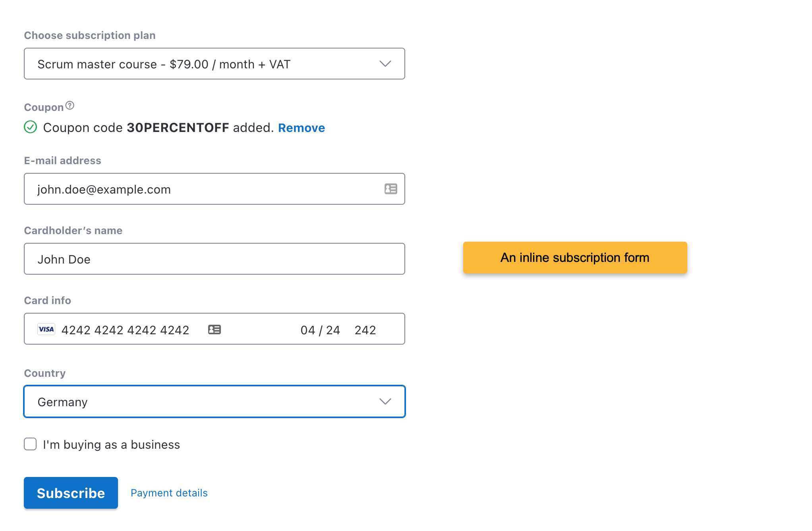Click the CVC field showing 242
The image size is (812, 531).
(365, 330)
